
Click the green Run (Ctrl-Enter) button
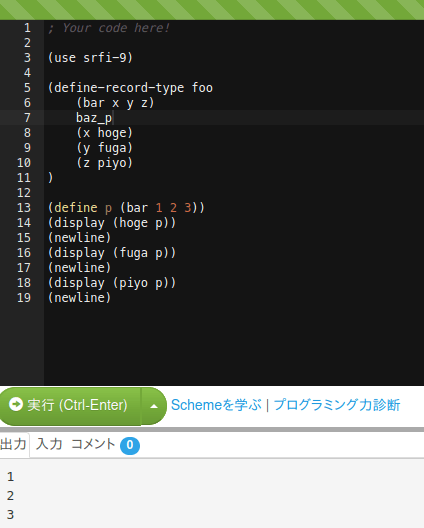[70, 406]
